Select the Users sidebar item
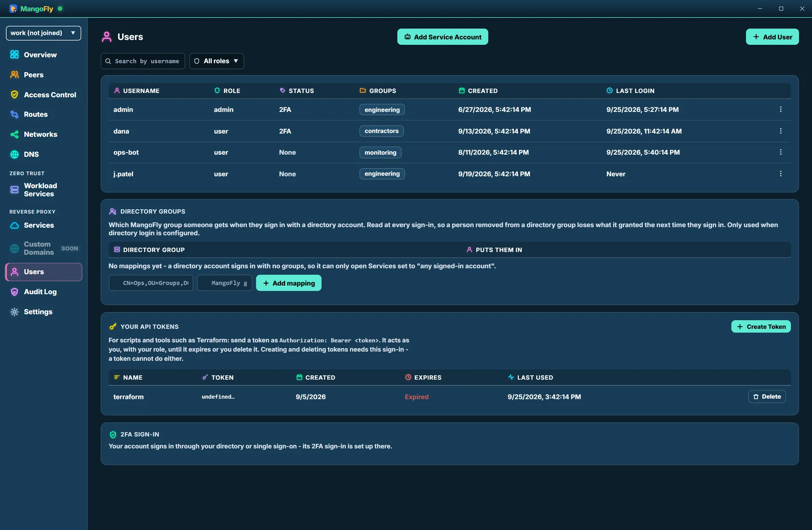 44,272
